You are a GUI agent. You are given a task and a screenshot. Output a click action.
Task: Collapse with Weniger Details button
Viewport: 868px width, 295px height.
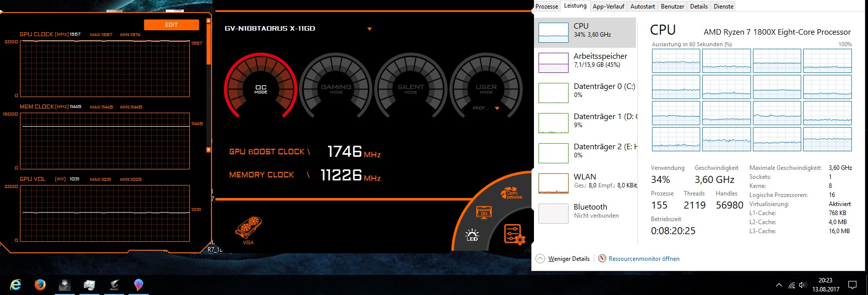click(x=569, y=259)
